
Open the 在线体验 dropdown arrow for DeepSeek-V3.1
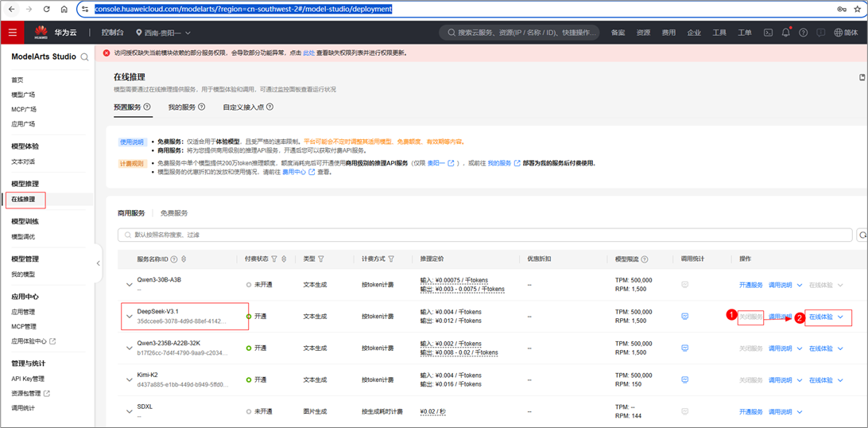(840, 317)
